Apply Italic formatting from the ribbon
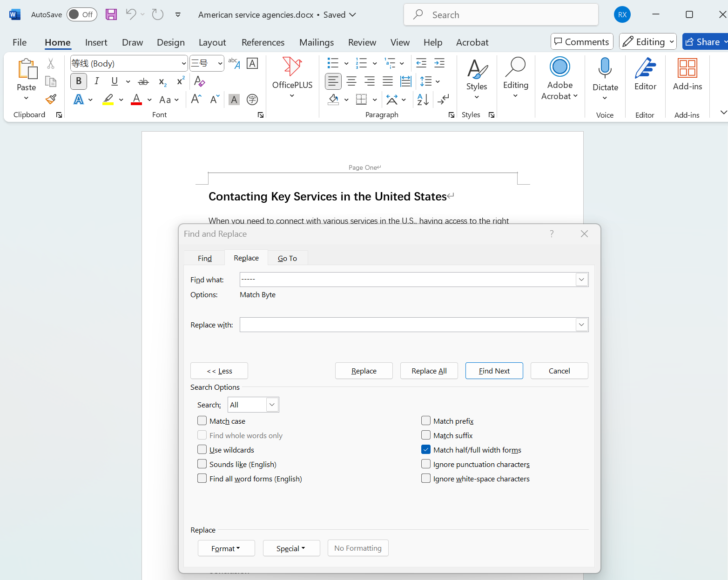Viewport: 728px width, 580px height. [96, 81]
